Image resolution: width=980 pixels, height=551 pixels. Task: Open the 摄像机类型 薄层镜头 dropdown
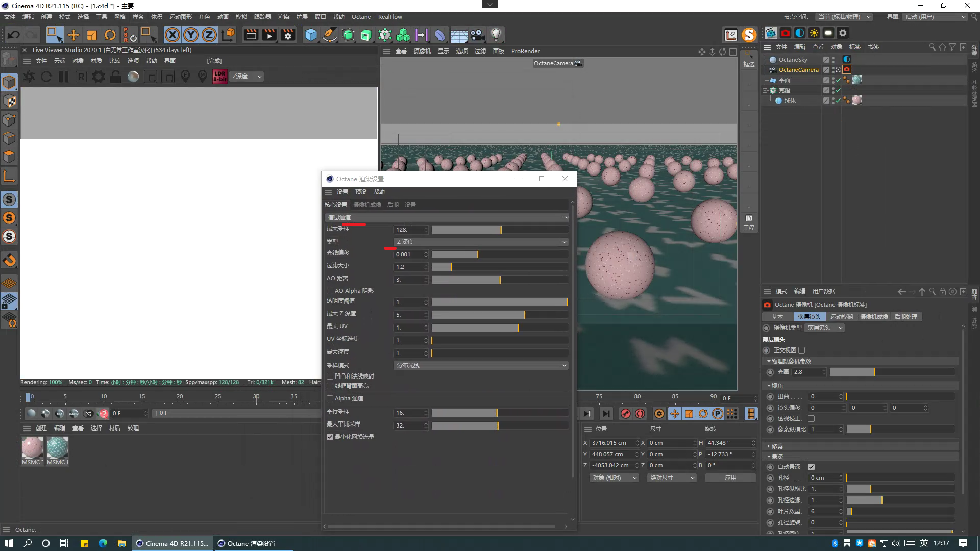(825, 328)
